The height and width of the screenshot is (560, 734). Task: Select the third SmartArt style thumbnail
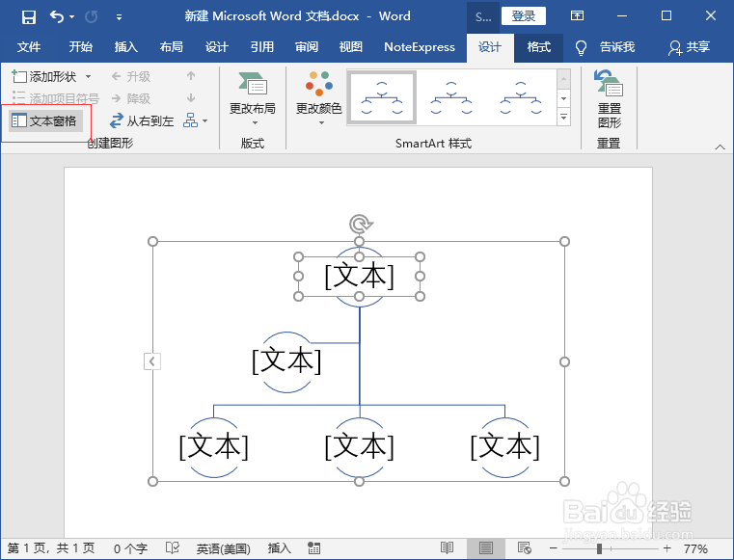coord(521,97)
